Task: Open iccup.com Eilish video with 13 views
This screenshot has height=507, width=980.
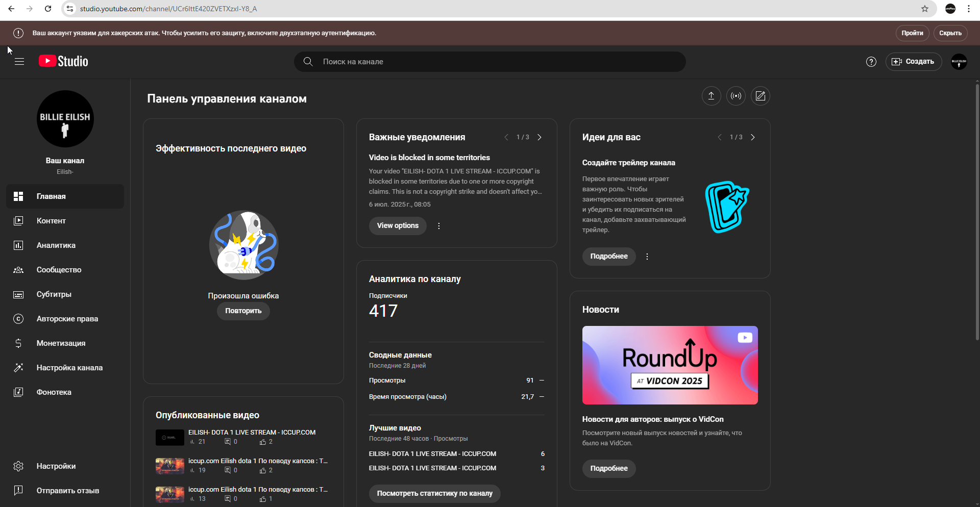Action: (258, 490)
